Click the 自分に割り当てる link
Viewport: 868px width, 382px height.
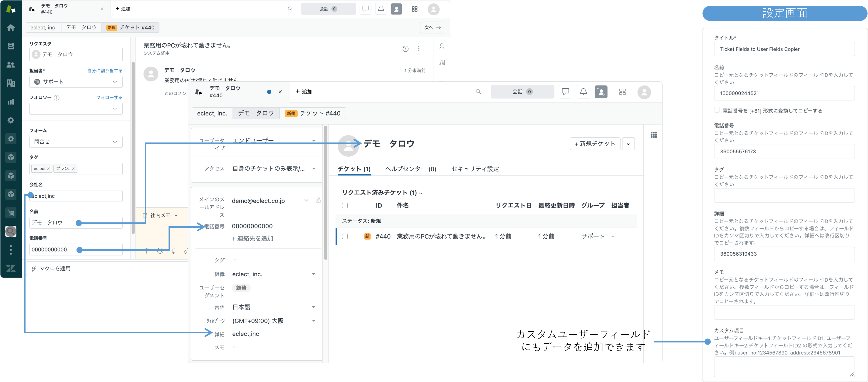pos(105,70)
